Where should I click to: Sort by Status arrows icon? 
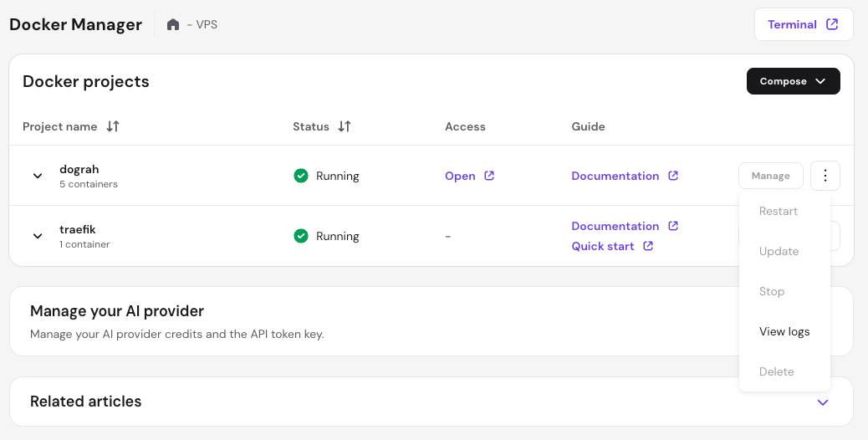point(345,126)
